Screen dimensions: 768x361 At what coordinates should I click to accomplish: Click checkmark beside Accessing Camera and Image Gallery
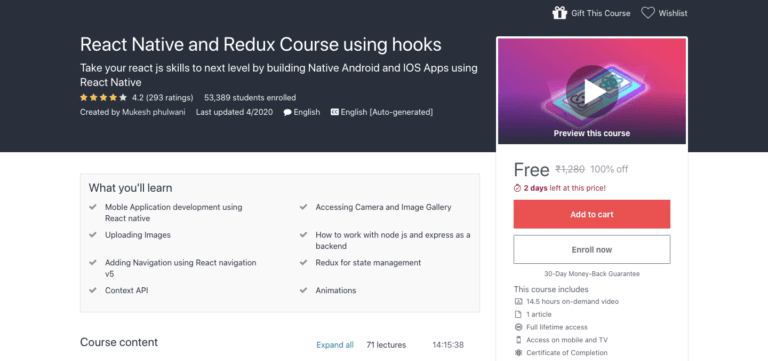303,207
